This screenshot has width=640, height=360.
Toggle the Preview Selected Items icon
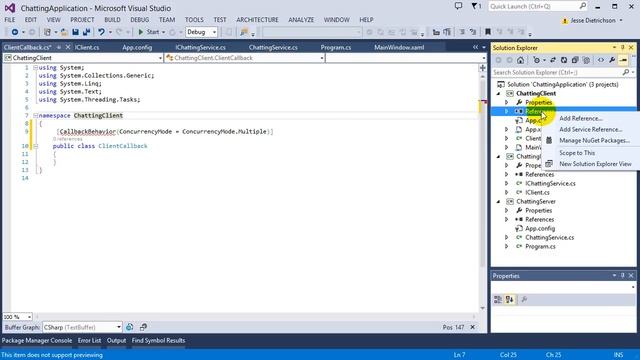623,60
